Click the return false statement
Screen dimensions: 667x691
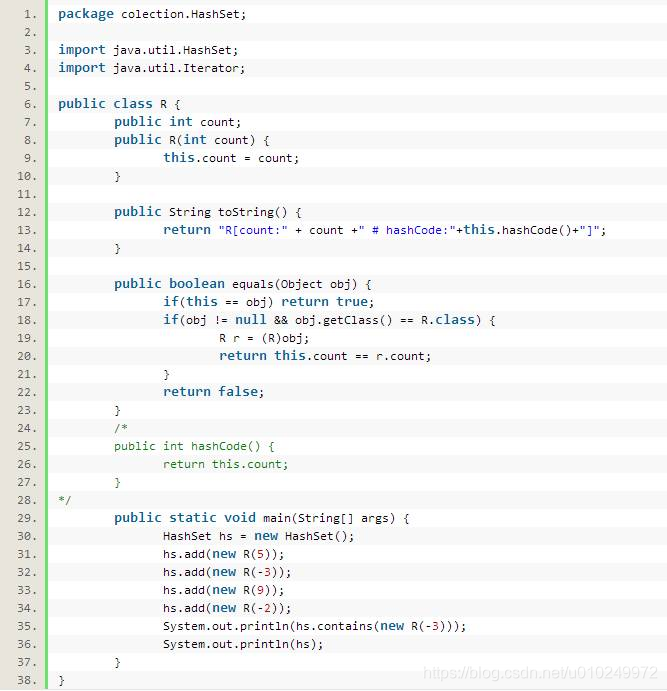tap(213, 392)
